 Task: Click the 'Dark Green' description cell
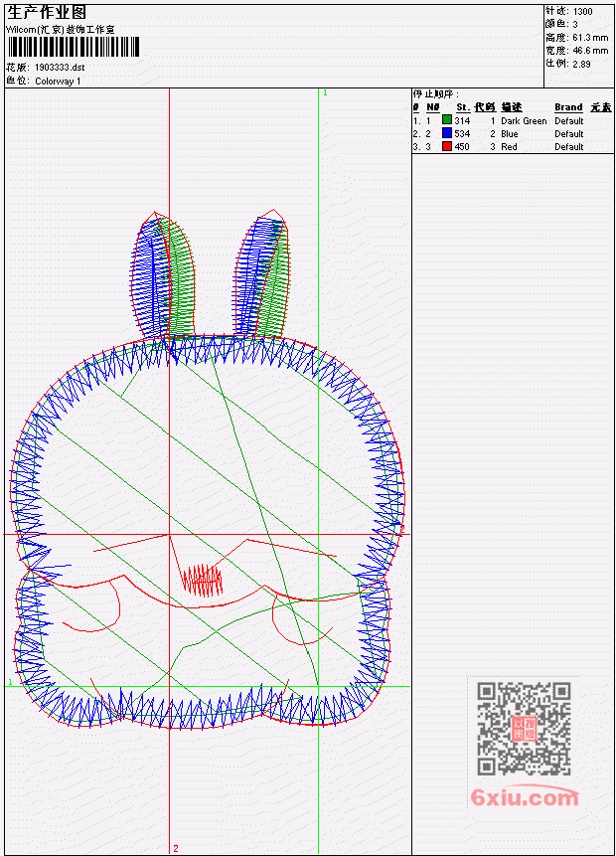point(524,120)
